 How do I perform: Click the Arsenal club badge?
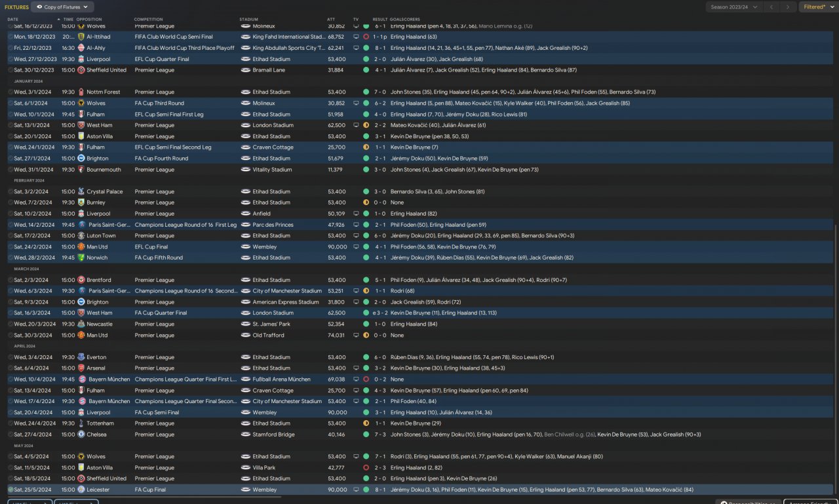(x=81, y=368)
